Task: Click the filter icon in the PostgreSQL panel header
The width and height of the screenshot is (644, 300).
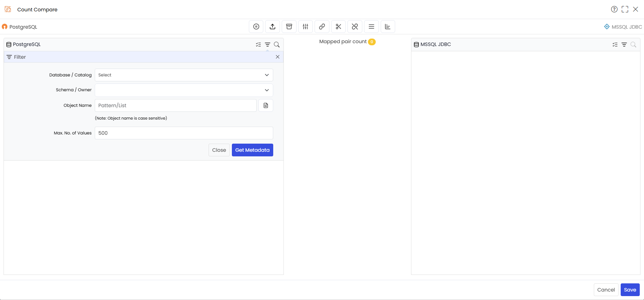Action: pyautogui.click(x=268, y=45)
